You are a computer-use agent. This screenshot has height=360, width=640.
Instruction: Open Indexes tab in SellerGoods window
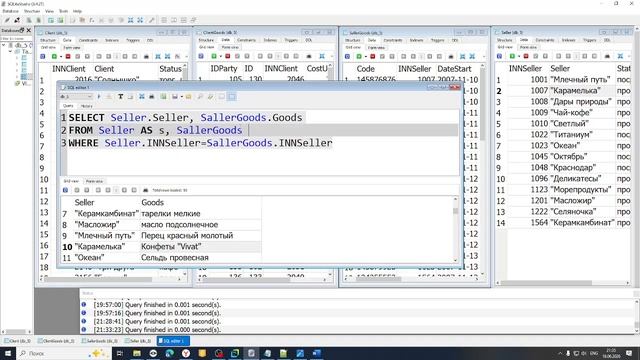[416, 40]
